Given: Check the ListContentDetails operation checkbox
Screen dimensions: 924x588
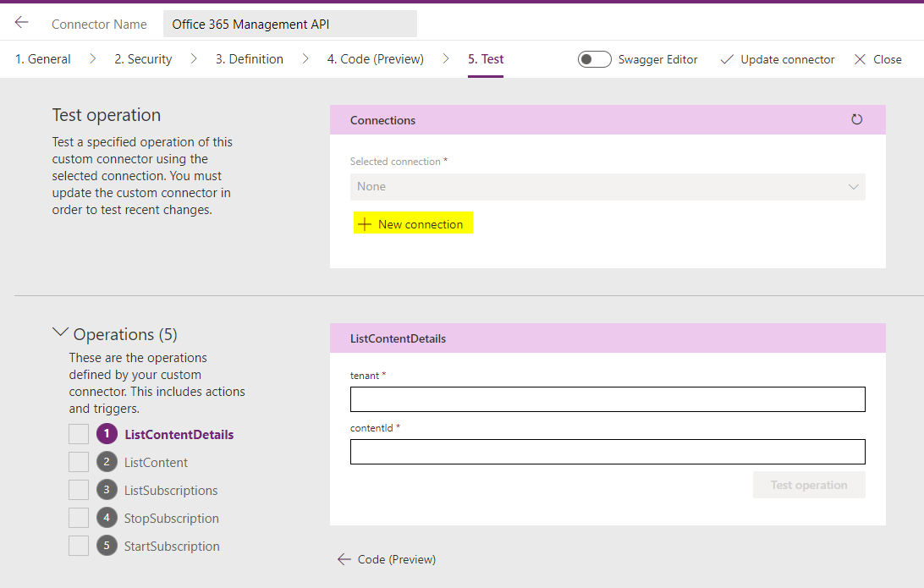Looking at the screenshot, I should pyautogui.click(x=78, y=433).
